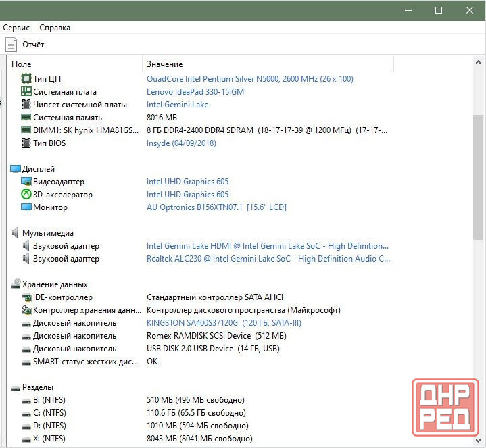Click the drive icon in the USB DISK row
The height and width of the screenshot is (448, 486).
pos(26,350)
